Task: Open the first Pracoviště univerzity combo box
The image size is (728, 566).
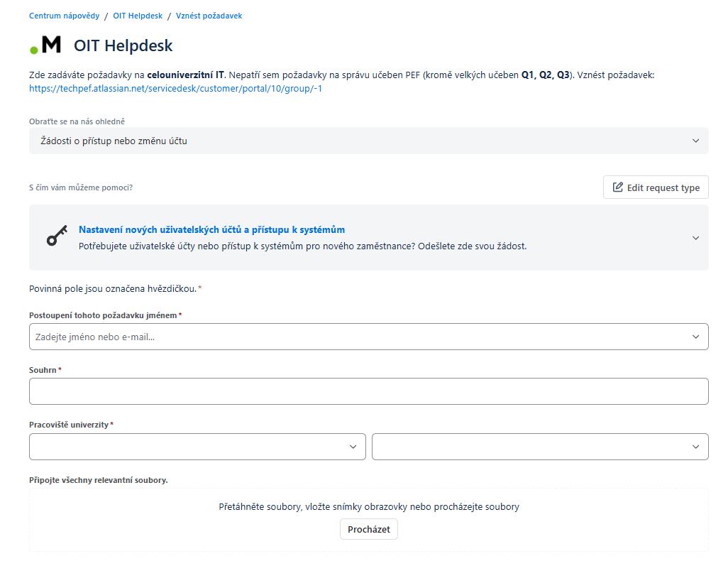Action: (197, 447)
